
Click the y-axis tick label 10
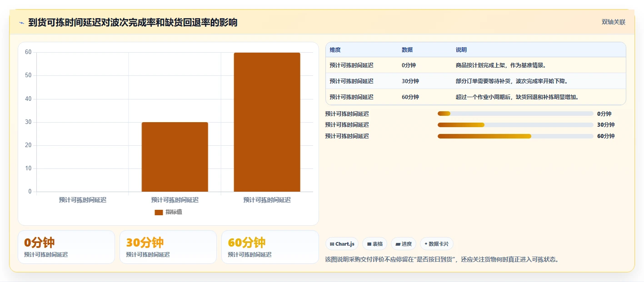28,168
